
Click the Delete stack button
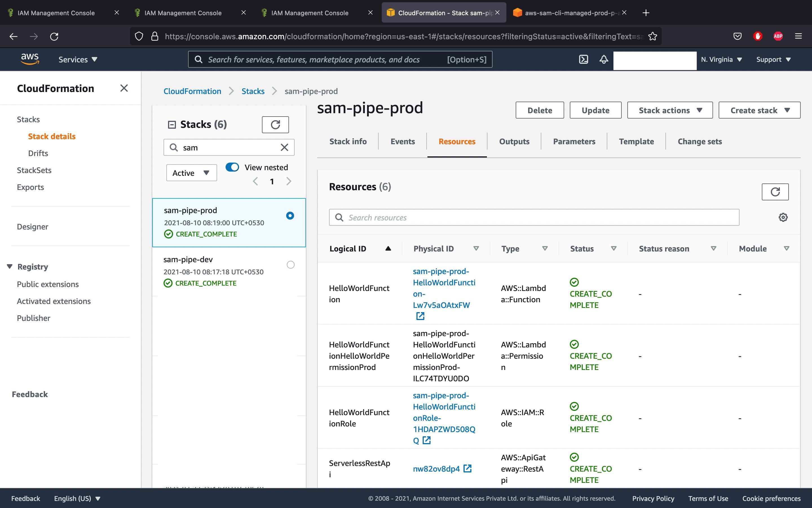click(540, 110)
